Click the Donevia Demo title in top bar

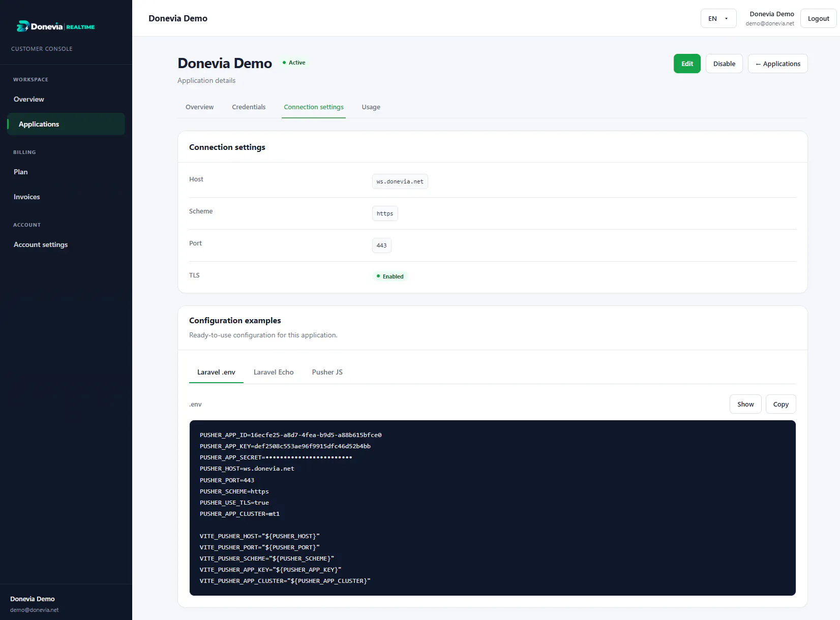[x=178, y=18]
